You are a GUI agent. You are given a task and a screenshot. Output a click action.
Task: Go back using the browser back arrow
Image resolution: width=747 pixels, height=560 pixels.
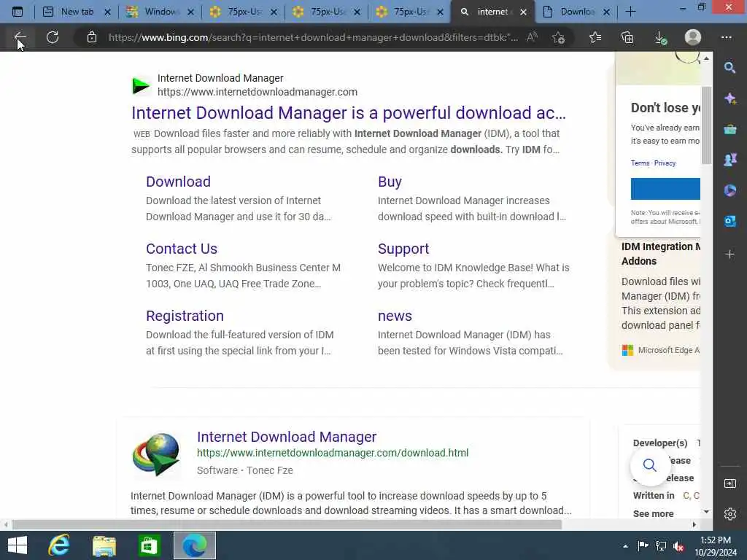pyautogui.click(x=20, y=37)
